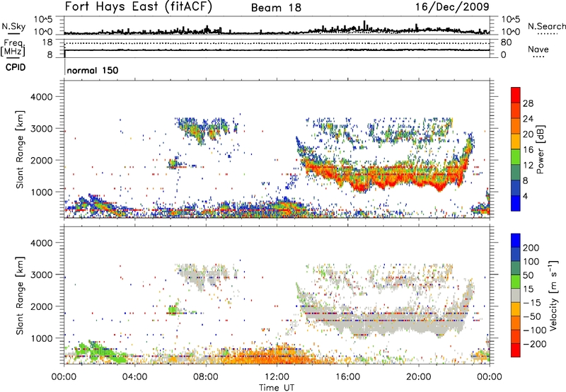
Task: Click the '16:00' time tick label
Action: pyautogui.click(x=347, y=376)
